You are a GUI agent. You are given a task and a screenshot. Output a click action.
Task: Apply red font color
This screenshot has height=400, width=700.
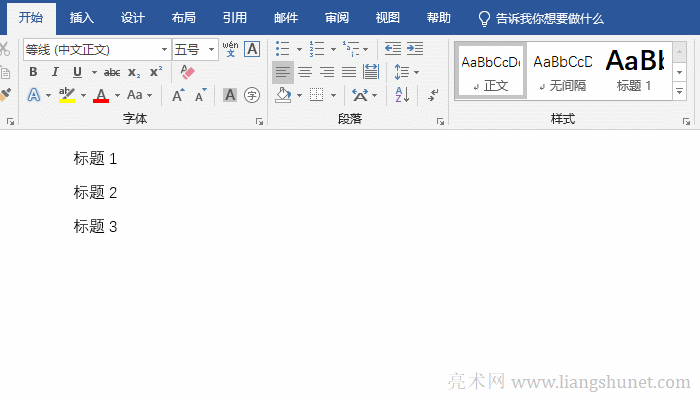pyautogui.click(x=101, y=95)
